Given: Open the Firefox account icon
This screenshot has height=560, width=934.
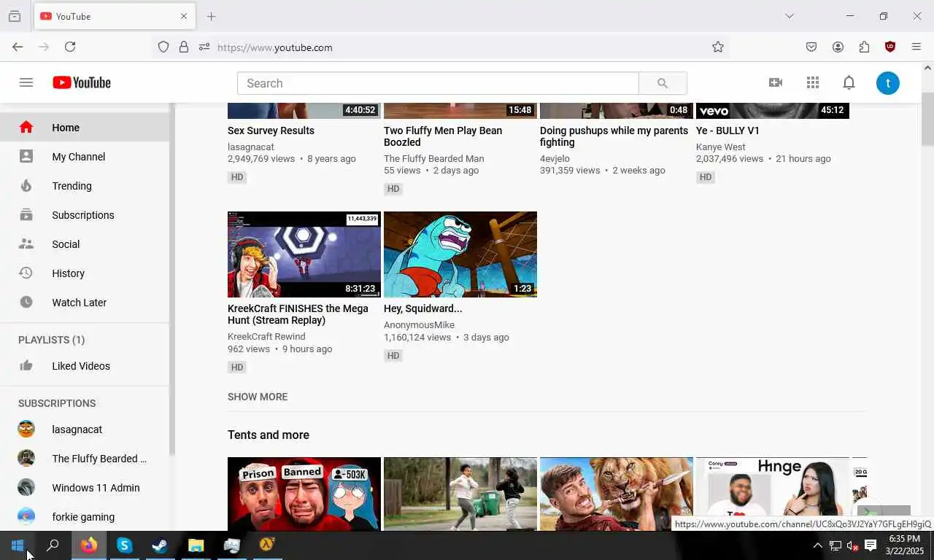Looking at the screenshot, I should point(838,47).
